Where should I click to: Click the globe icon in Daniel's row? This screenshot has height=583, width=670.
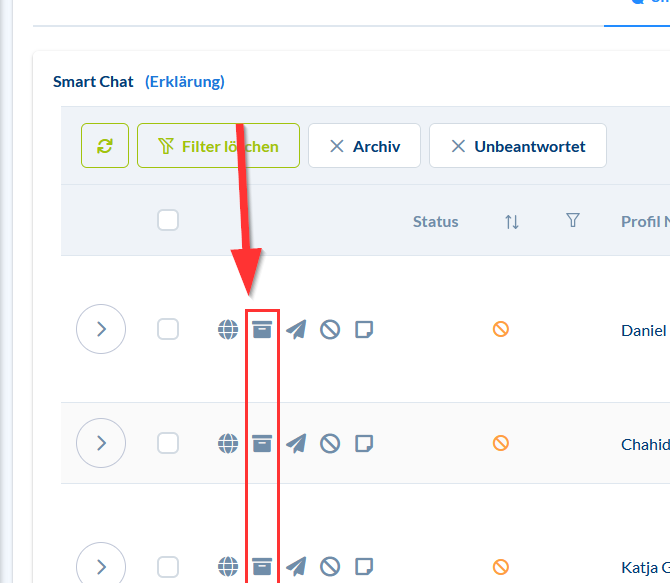(228, 329)
